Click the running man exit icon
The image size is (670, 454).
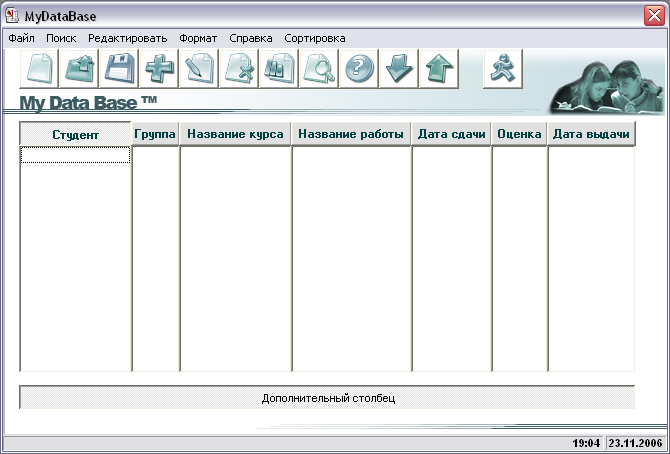click(503, 69)
